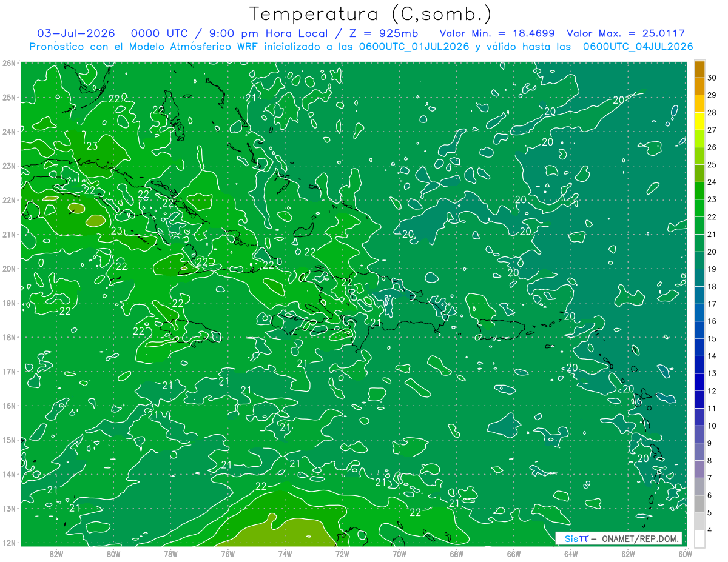Screen dimensions: 728x562
Task: Click the 16N latitude axis label
Action: 8,406
